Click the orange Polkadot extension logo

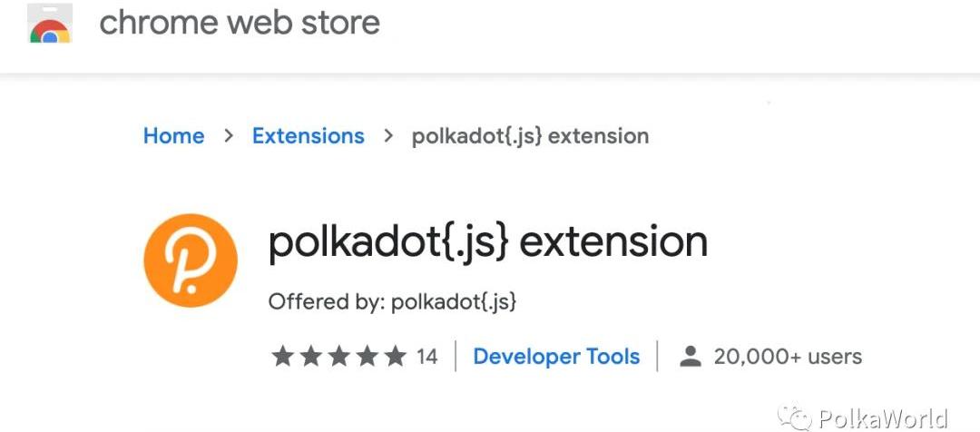pyautogui.click(x=191, y=260)
